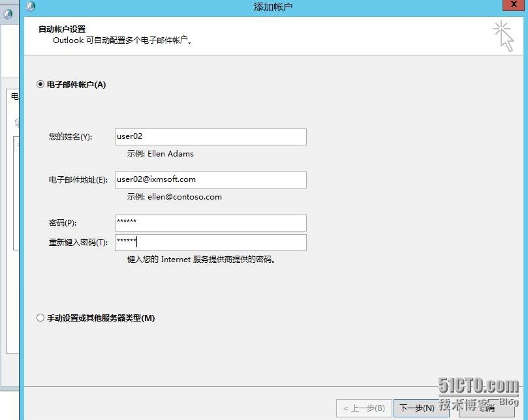Click the 您的姓名 name input field
The image size is (528, 420).
[210, 137]
